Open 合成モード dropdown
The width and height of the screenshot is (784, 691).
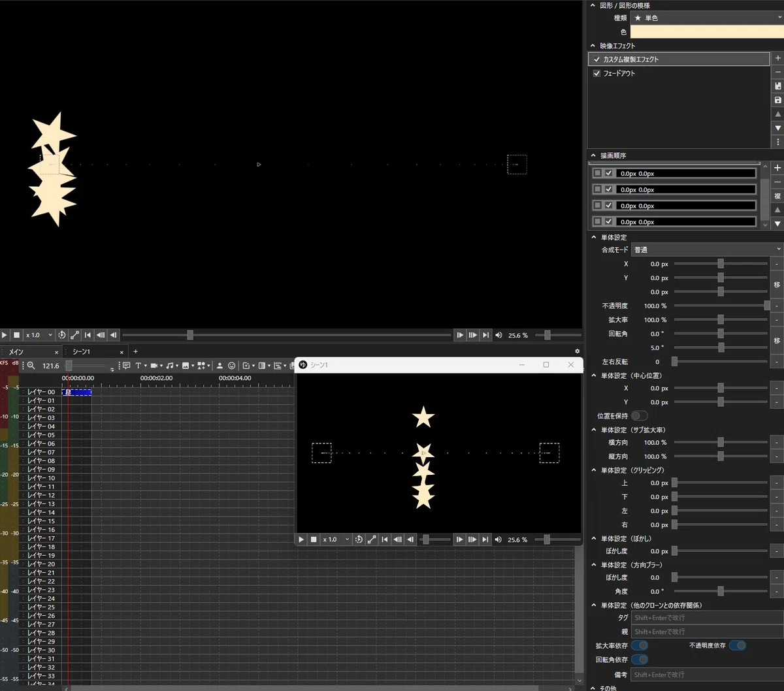click(707, 249)
